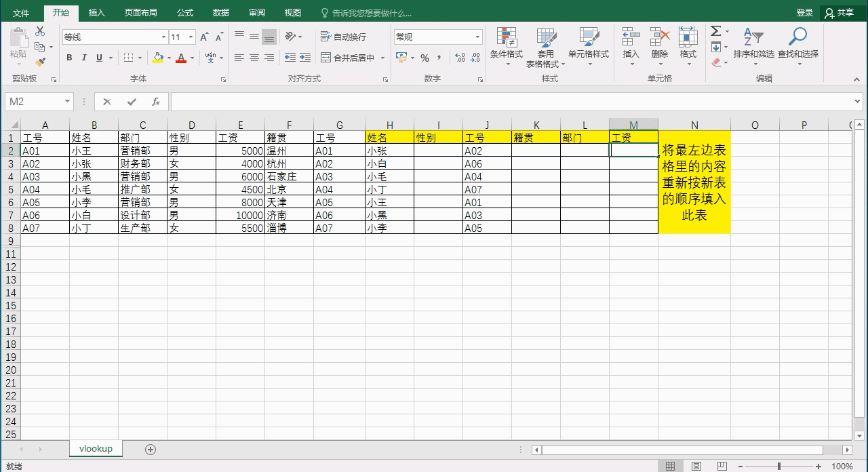
Task: Select the Format Painter brush
Action: coord(40,62)
